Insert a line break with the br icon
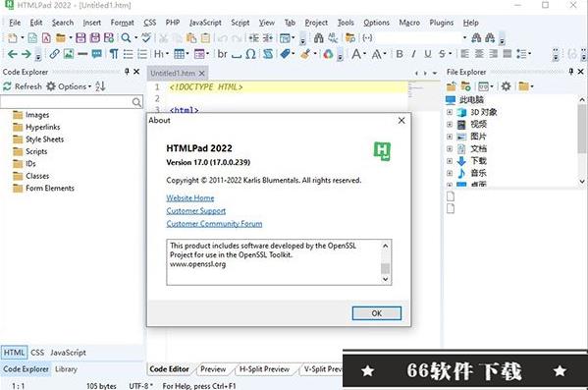Viewport: 588px width, 390px height. click(x=223, y=54)
